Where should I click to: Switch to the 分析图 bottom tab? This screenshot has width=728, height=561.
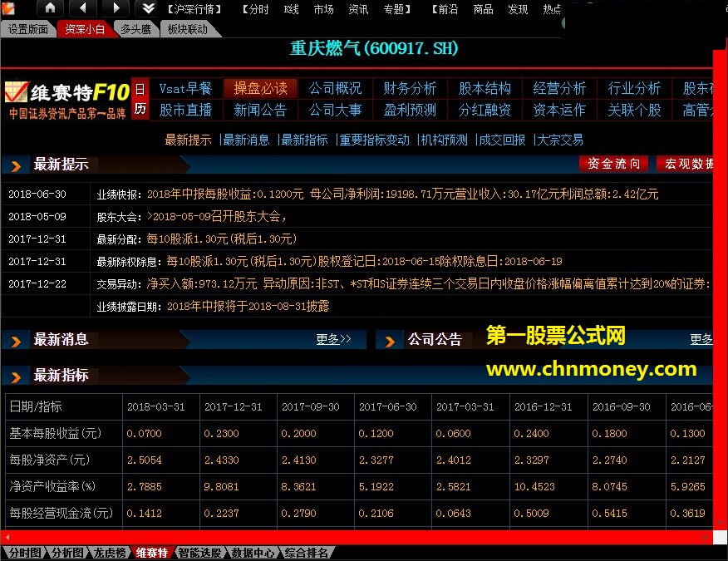66,553
